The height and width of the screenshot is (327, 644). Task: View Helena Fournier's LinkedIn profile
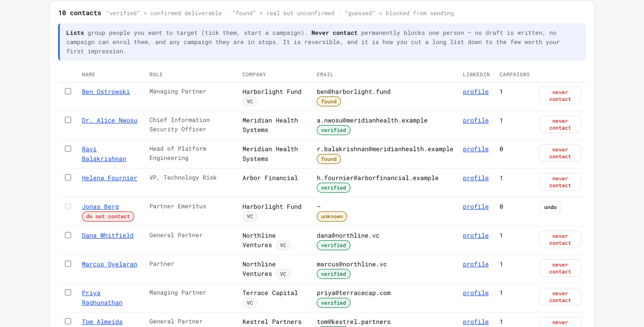tap(476, 178)
